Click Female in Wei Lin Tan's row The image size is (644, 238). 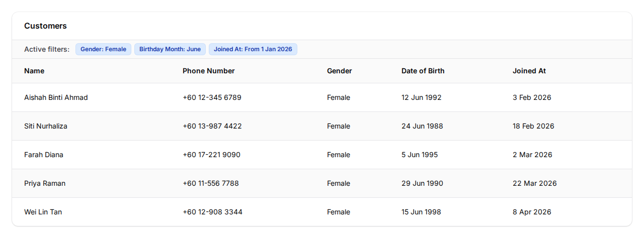click(339, 212)
